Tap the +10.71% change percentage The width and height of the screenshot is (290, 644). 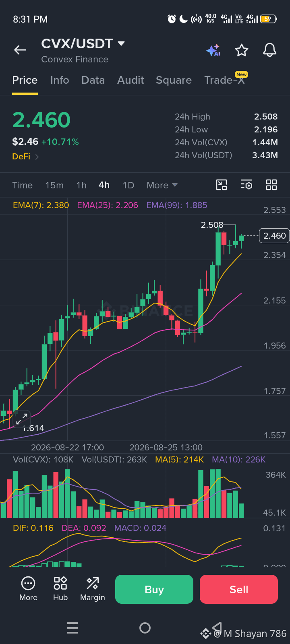tap(60, 142)
